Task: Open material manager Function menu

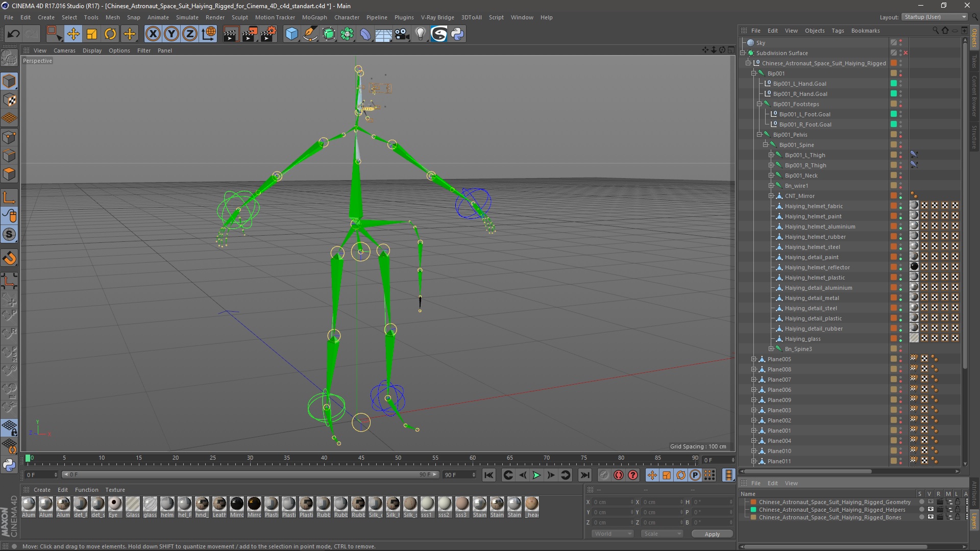Action: tap(86, 490)
